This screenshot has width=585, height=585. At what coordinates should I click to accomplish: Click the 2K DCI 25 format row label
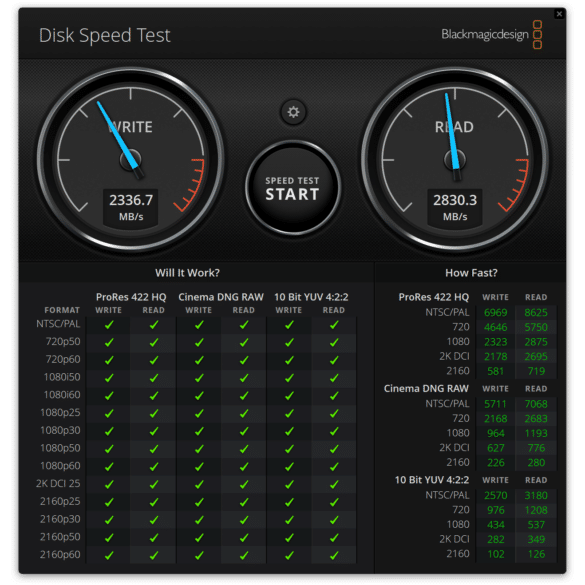click(x=58, y=484)
